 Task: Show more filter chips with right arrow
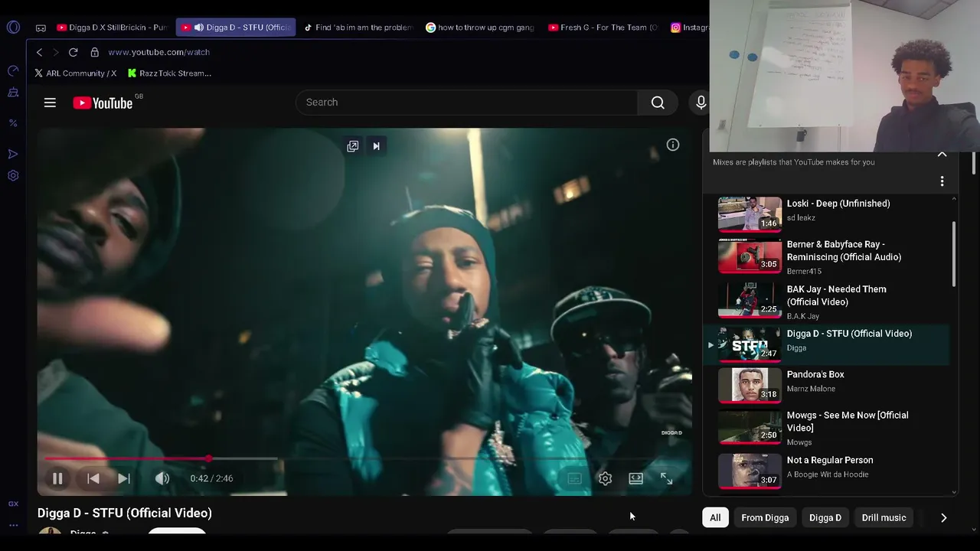click(x=943, y=518)
